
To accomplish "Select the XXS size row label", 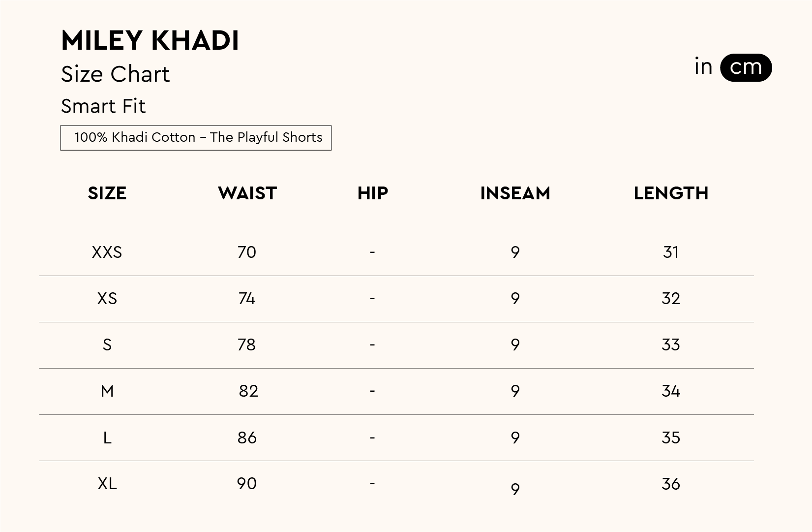I will pyautogui.click(x=107, y=252).
